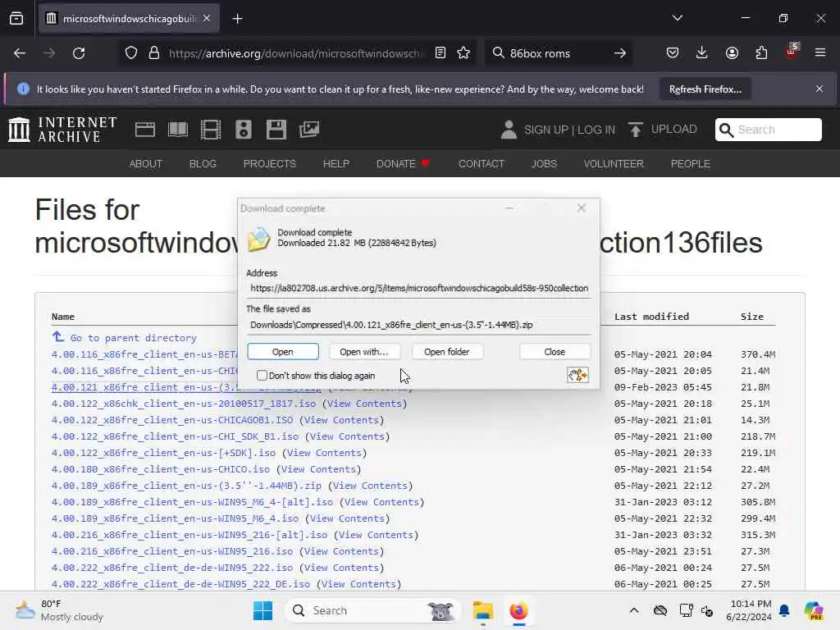Image resolution: width=840 pixels, height=630 pixels.
Task: Click Open folder in download dialog
Action: (x=447, y=352)
